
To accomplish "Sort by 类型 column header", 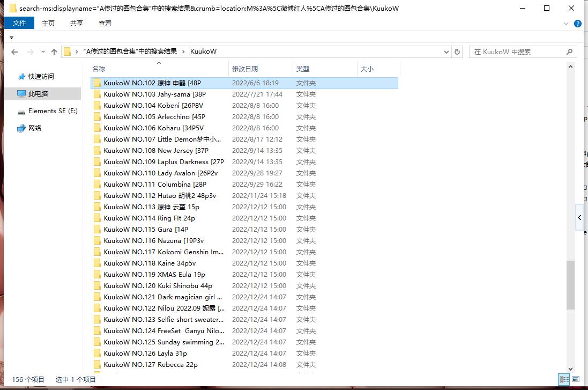I will click(x=325, y=69).
